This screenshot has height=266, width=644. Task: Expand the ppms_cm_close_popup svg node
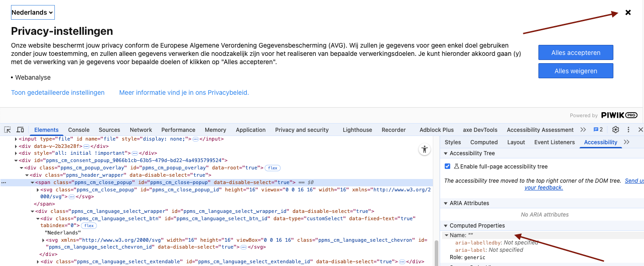[x=37, y=190]
